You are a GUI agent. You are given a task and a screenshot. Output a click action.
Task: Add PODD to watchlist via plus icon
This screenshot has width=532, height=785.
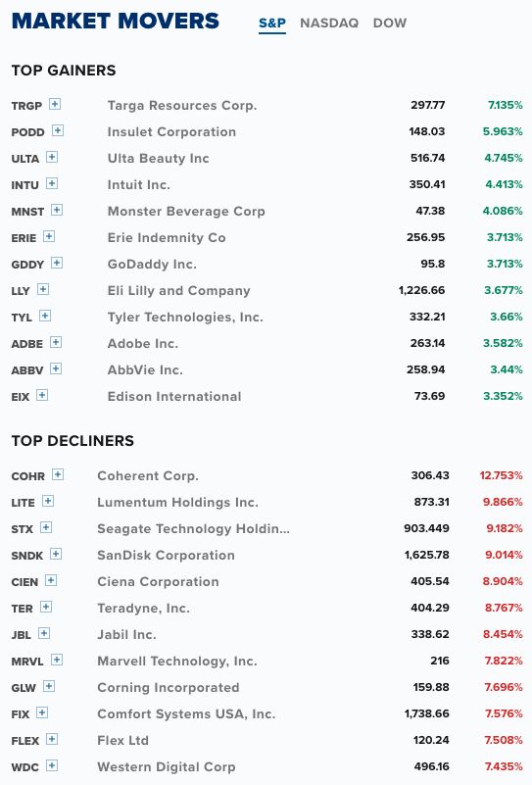(x=58, y=130)
